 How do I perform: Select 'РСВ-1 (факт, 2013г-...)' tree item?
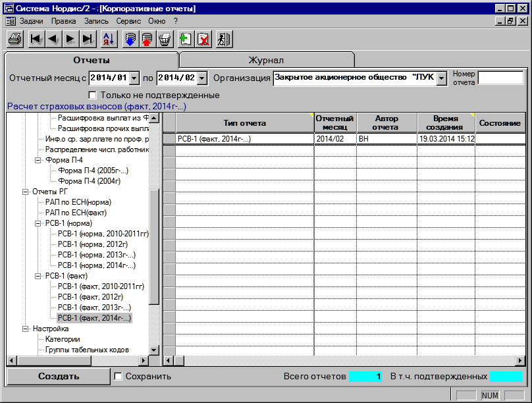click(x=94, y=308)
